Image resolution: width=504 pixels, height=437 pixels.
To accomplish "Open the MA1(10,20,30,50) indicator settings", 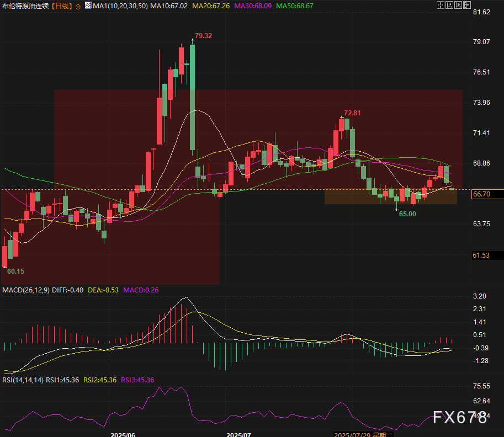I will (120, 6).
